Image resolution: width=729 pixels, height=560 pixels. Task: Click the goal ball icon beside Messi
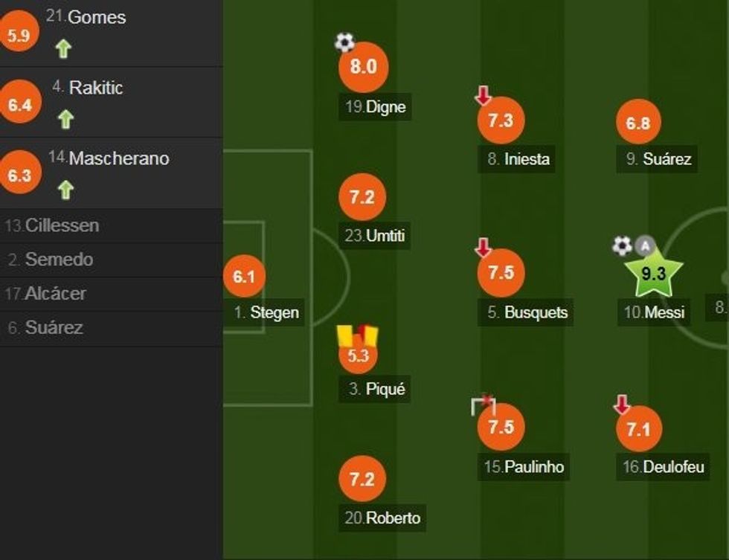pos(622,245)
